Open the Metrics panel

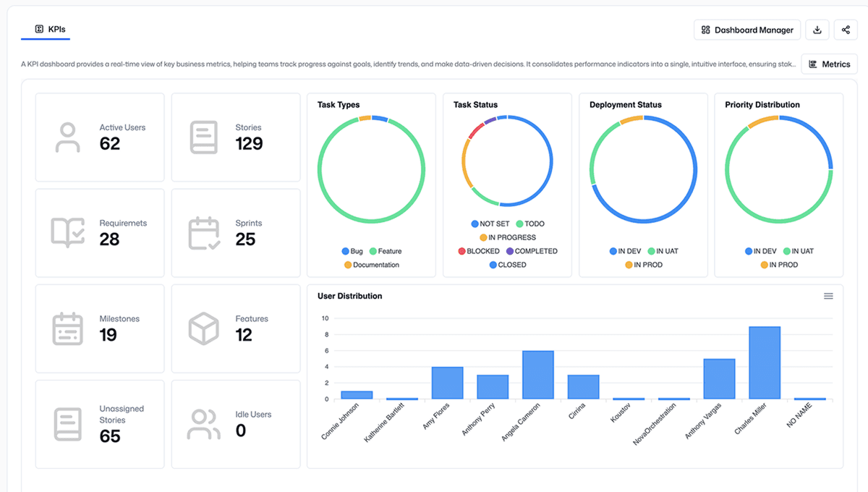829,64
